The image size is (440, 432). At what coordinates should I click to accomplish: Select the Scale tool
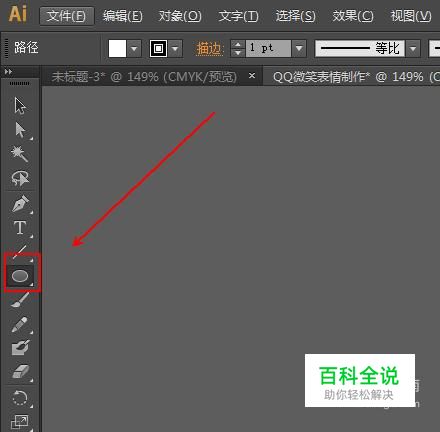[19, 422]
